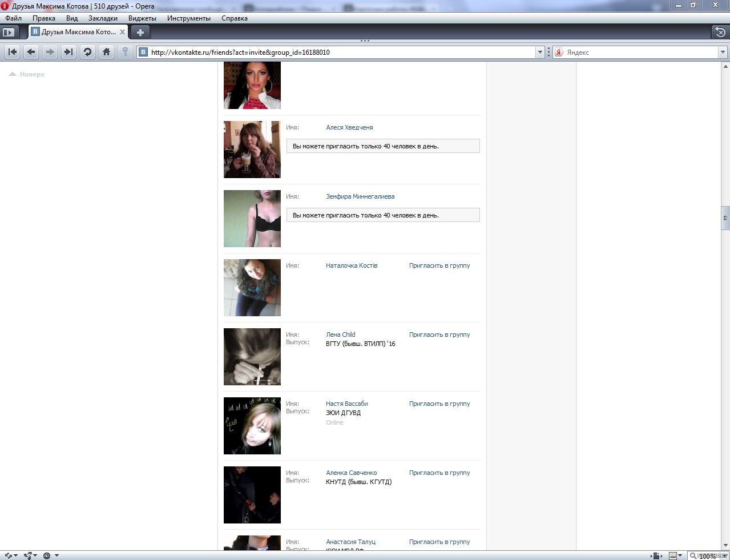This screenshot has width=730, height=560.
Task: Open the closed tabs trash icon
Action: (720, 32)
